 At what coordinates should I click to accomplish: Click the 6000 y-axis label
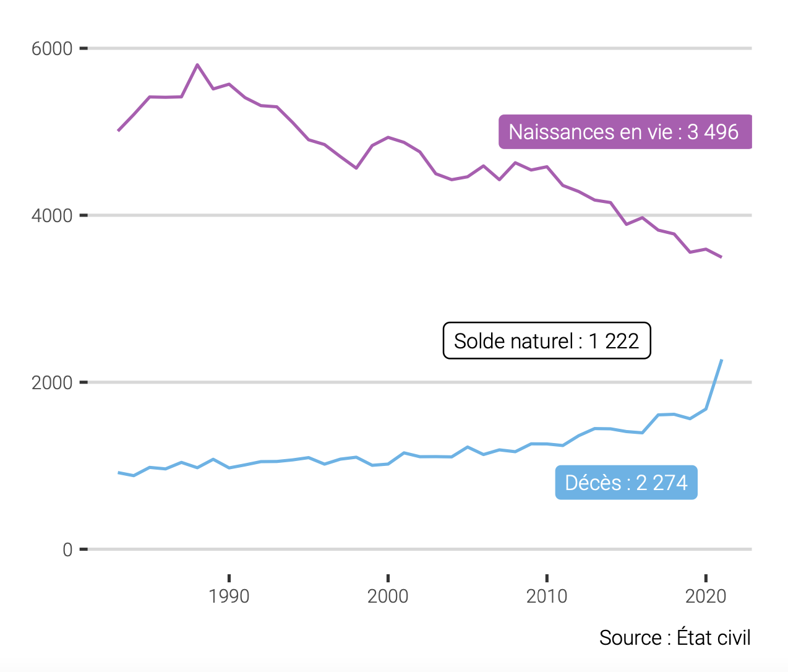coord(52,48)
